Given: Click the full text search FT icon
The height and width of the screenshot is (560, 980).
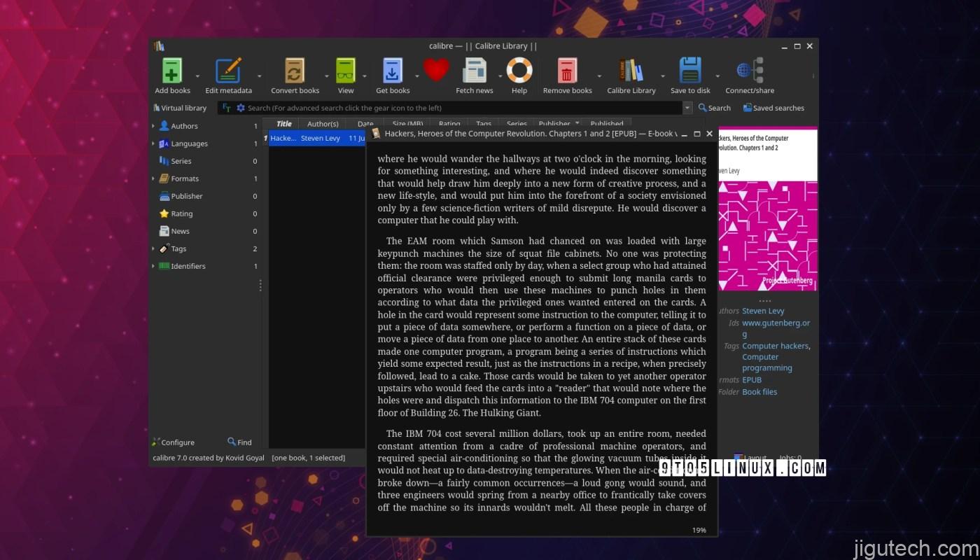Looking at the screenshot, I should 227,108.
